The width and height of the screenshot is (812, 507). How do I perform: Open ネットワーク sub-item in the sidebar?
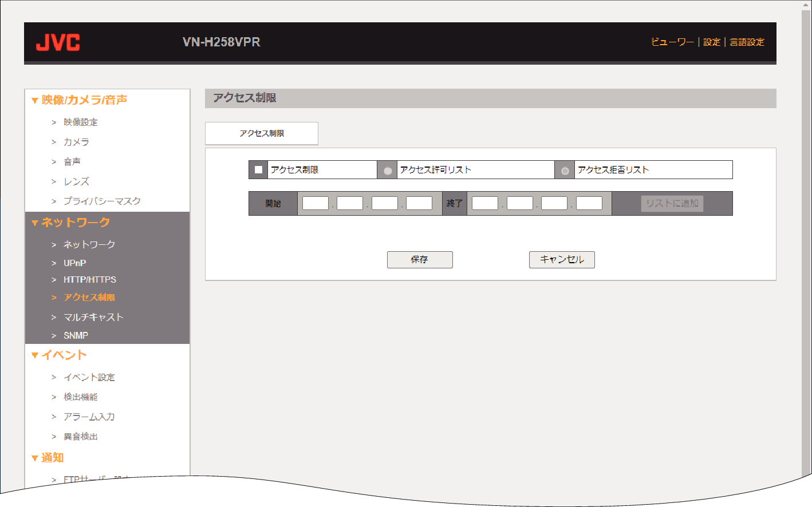click(89, 244)
